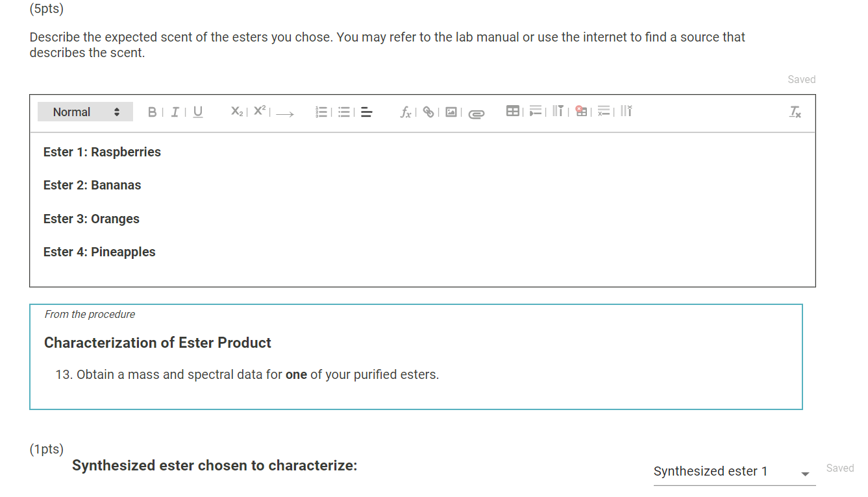This screenshot has height=497, width=868.
Task: Insert an arrow symbol from the toolbar
Action: pyautogui.click(x=284, y=113)
